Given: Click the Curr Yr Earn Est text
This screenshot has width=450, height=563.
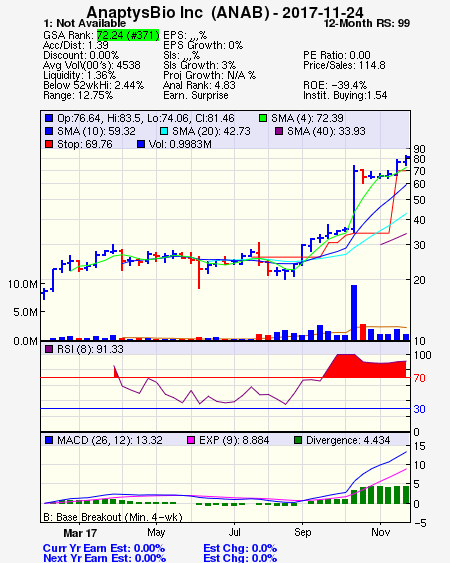Looking at the screenshot, I should 104,549.
